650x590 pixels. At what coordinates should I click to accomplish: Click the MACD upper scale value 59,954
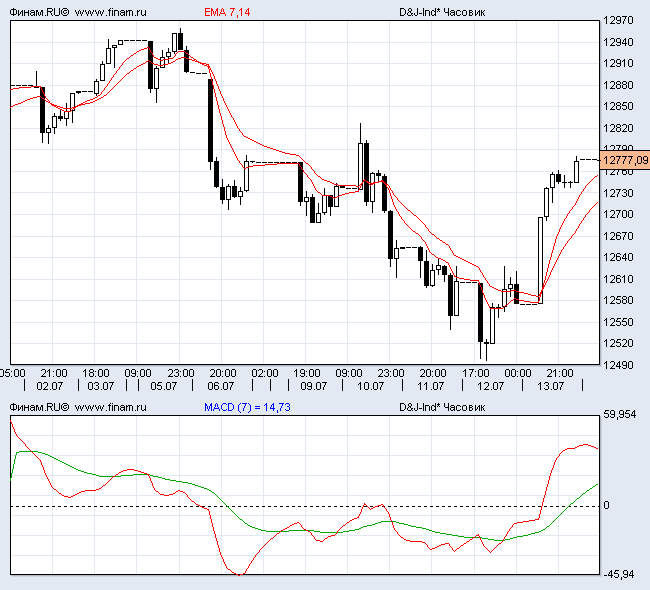coord(619,414)
